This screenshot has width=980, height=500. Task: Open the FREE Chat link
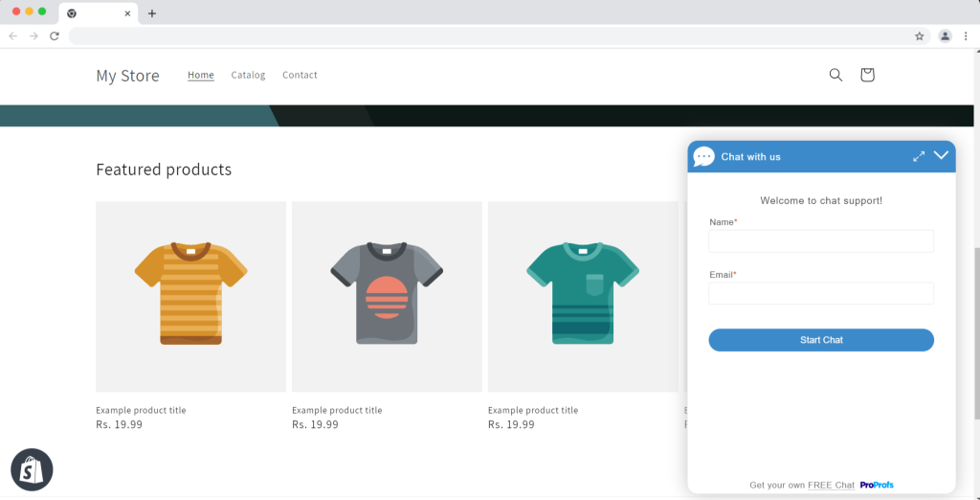pos(831,485)
